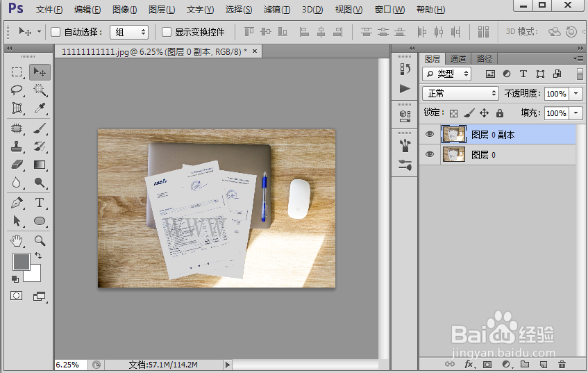This screenshot has width=588, height=373.
Task: Select the Pen tool
Action: pyautogui.click(x=17, y=203)
